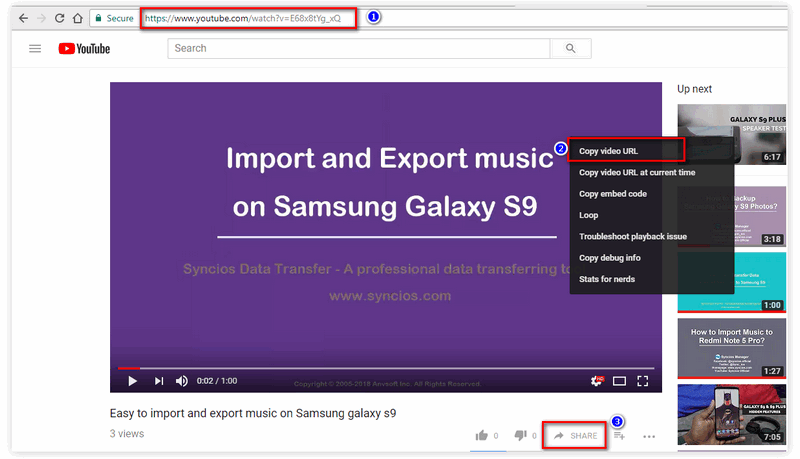This screenshot has height=459, width=800.
Task: Dislike the video with the thumbs down
Action: tap(520, 435)
